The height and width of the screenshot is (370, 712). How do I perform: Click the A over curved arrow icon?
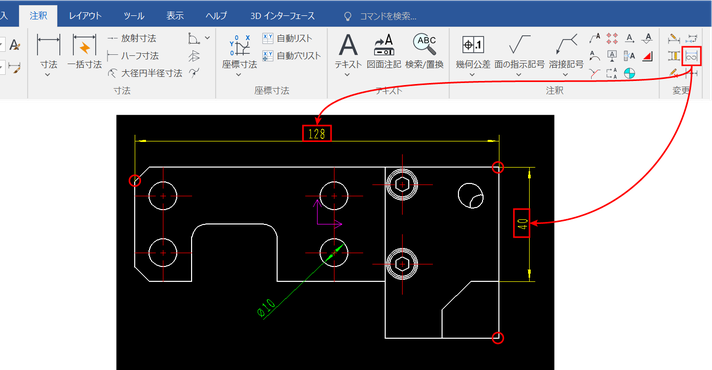coord(595,56)
